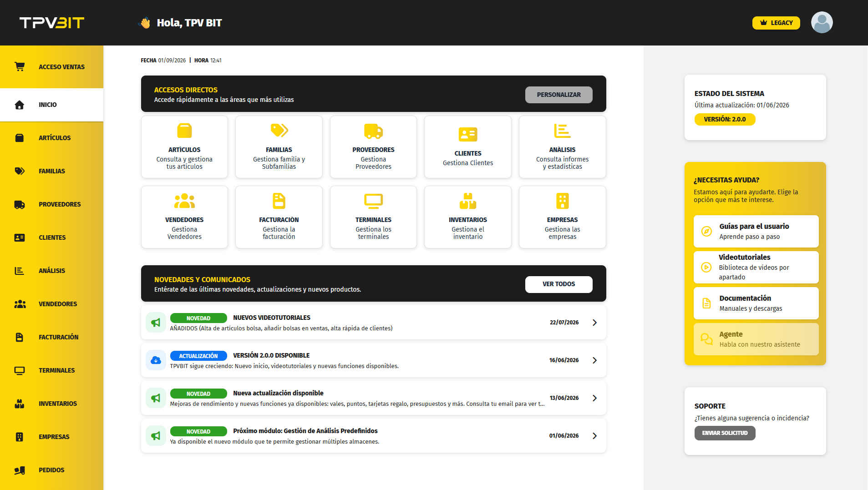Click the Artículos shortcut card icon

184,131
